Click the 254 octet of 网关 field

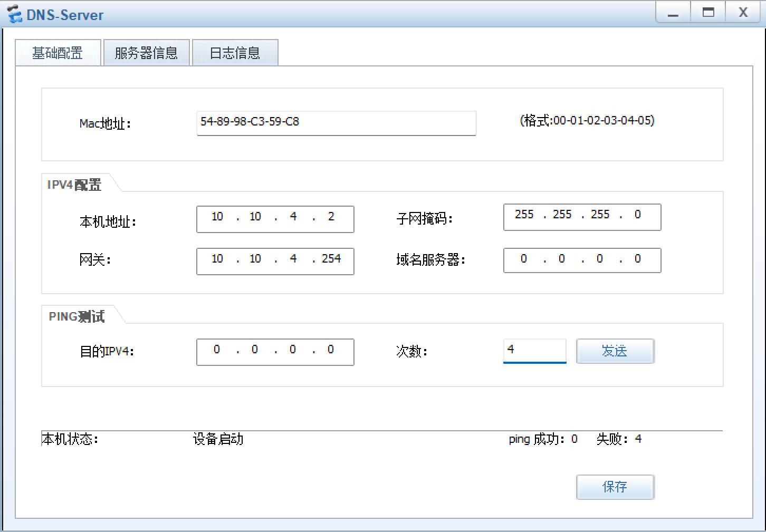click(331, 259)
